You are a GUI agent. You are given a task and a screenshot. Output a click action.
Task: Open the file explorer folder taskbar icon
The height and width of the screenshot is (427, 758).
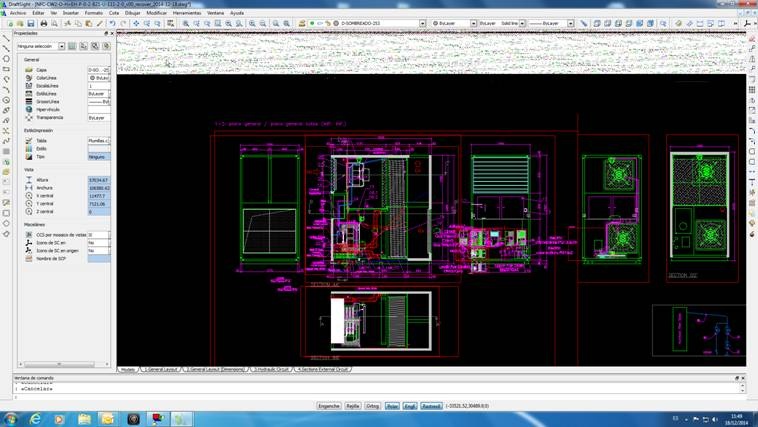coord(84,419)
